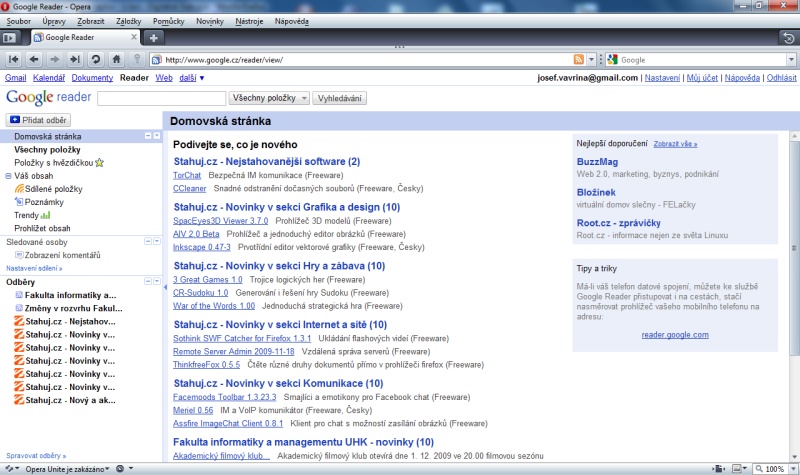Open the reader.google.com link
Screen dimensions: 800x475
[x=675, y=335]
